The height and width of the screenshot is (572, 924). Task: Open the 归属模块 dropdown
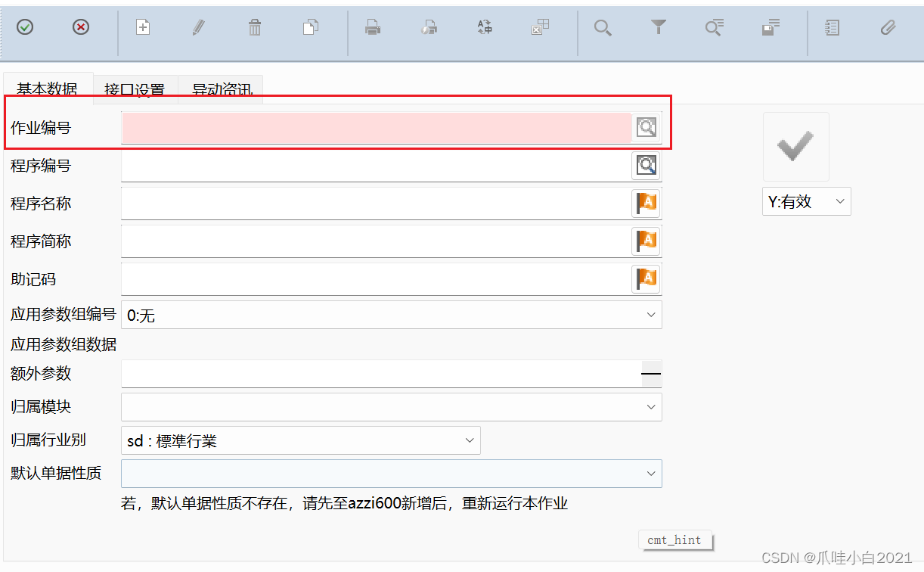point(392,407)
